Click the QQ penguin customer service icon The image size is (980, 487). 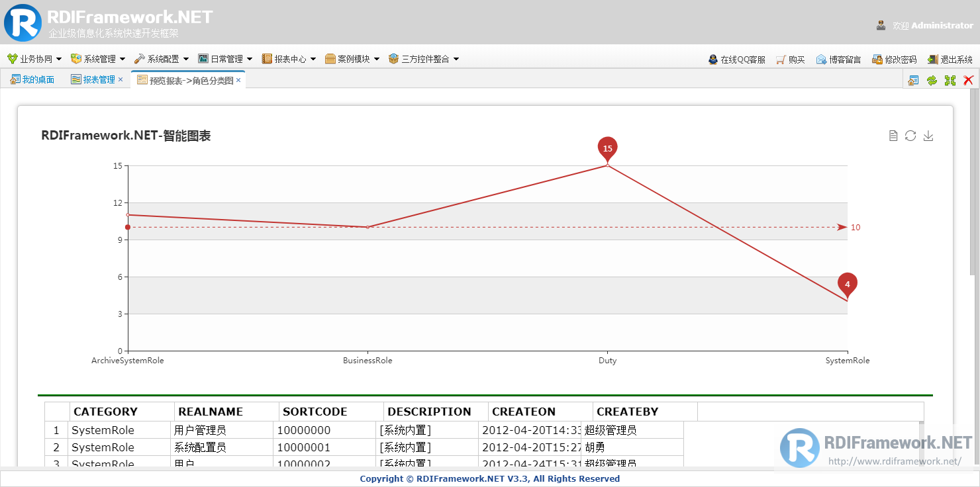(x=712, y=60)
